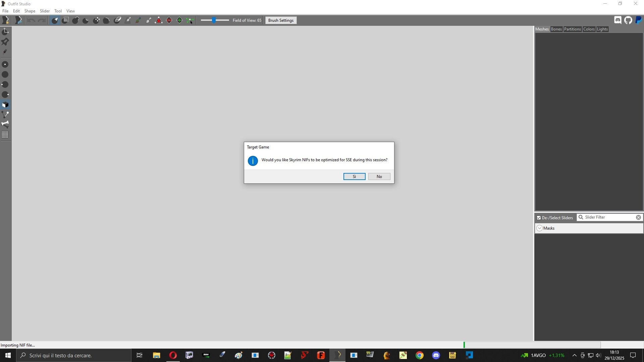Open File Explorer from the taskbar
The width and height of the screenshot is (644, 362).
click(156, 355)
